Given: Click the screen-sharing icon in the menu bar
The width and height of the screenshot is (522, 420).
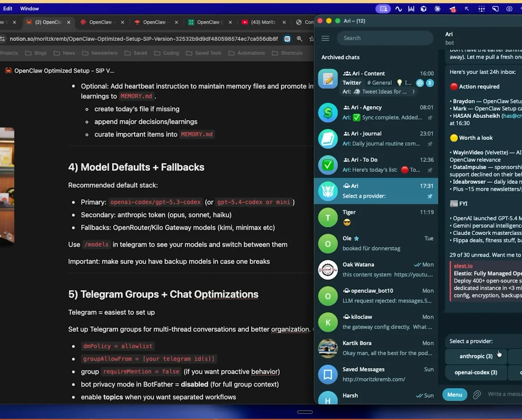Looking at the screenshot, I should (x=383, y=8).
